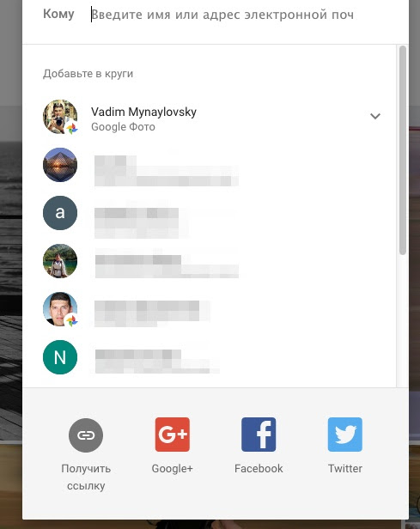This screenshot has height=529, width=420.
Task: Choose the contact with man's face avatar
Action: click(x=60, y=309)
